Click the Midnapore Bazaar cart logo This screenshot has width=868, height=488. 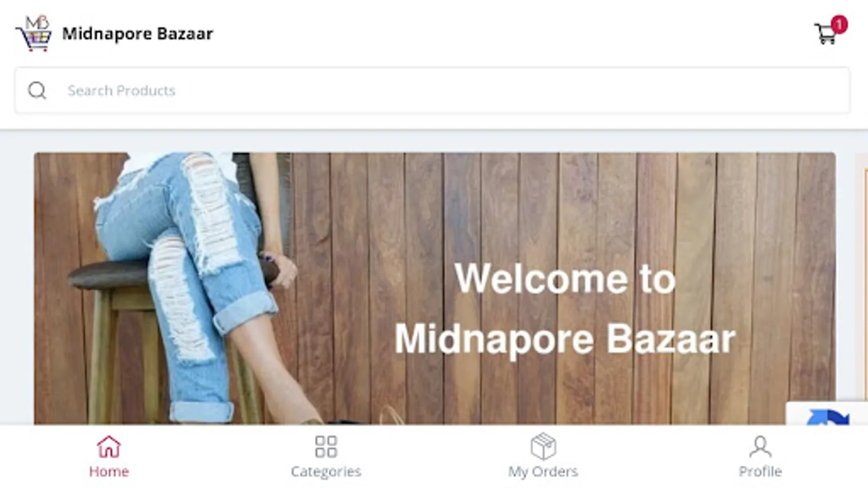(x=34, y=33)
